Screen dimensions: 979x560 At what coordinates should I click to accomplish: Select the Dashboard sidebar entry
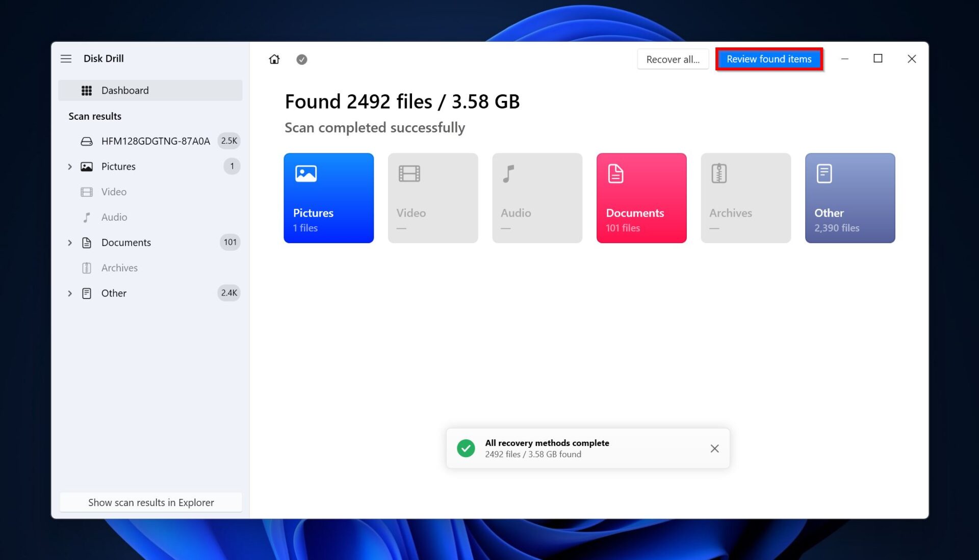click(125, 90)
